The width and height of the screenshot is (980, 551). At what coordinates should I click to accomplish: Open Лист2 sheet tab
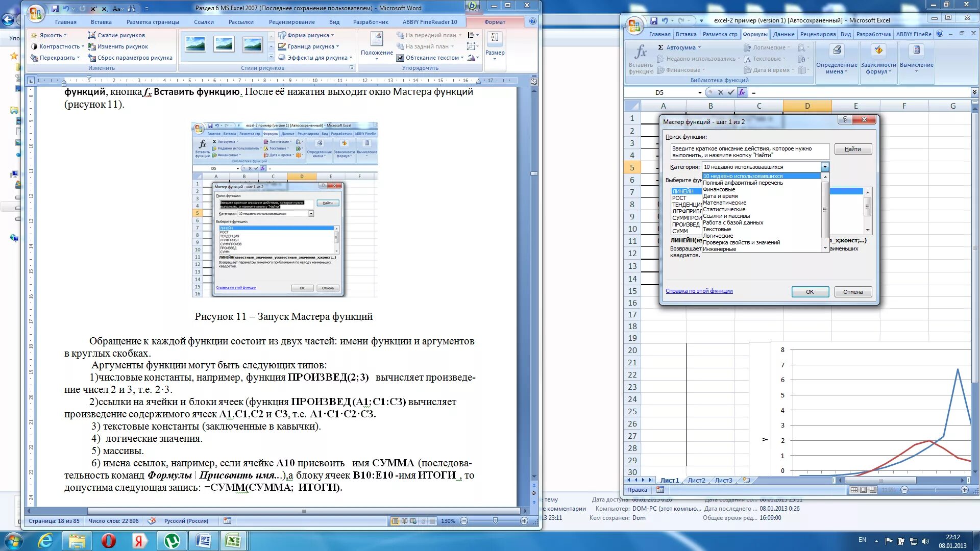(696, 480)
